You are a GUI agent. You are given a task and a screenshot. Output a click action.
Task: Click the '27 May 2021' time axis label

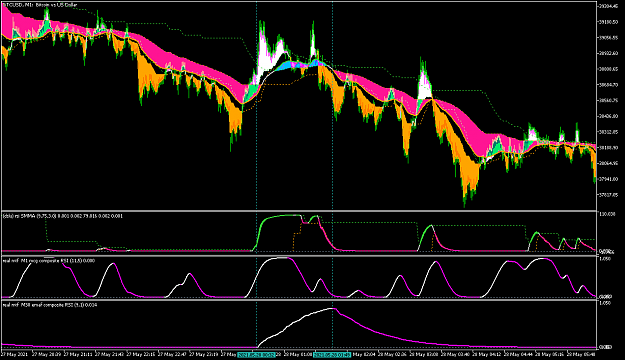tap(15, 354)
